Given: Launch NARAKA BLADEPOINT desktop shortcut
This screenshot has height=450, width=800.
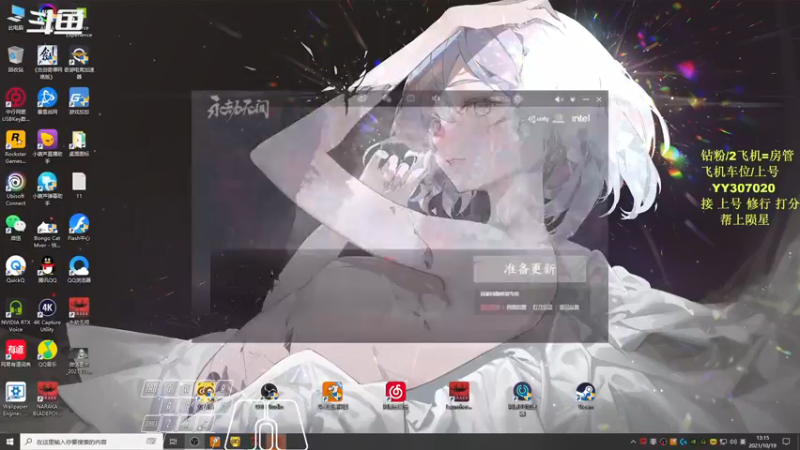Looking at the screenshot, I should pyautogui.click(x=47, y=399).
